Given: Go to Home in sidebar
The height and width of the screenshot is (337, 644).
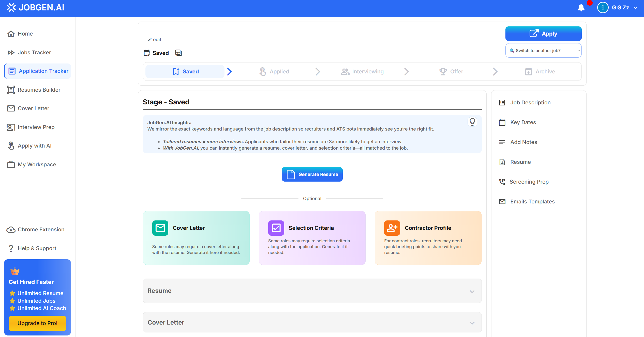Looking at the screenshot, I should click(20, 34).
